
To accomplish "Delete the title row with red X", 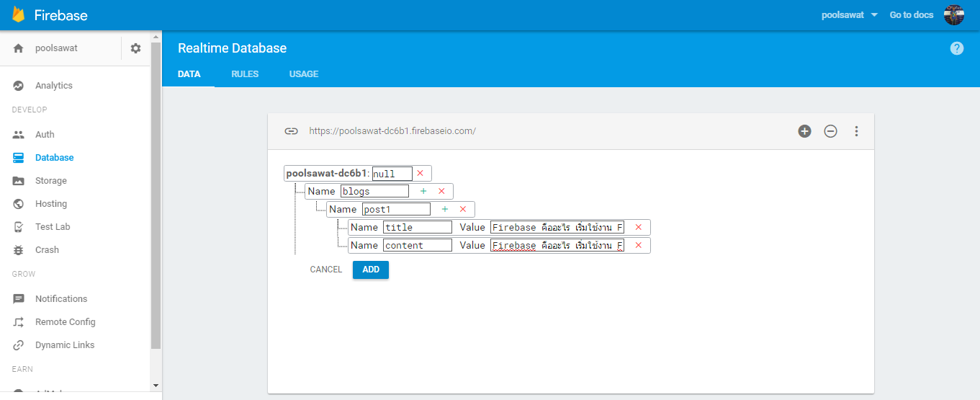I will (x=638, y=227).
